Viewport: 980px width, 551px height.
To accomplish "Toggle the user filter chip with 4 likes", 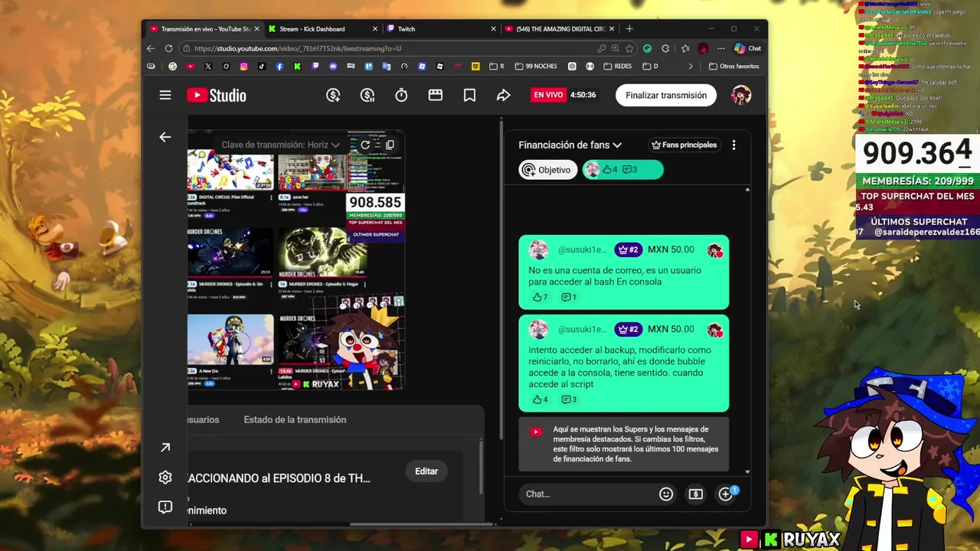I will tap(622, 170).
